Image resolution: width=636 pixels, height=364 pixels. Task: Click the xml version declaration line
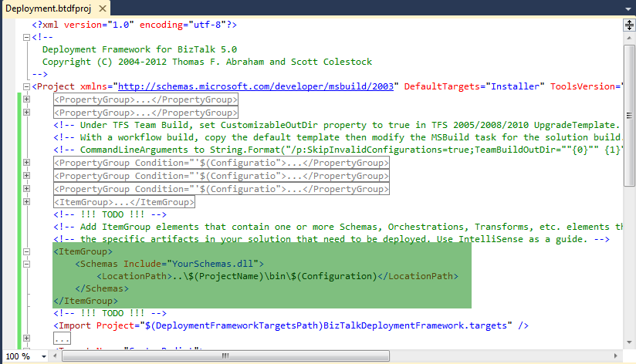[134, 25]
